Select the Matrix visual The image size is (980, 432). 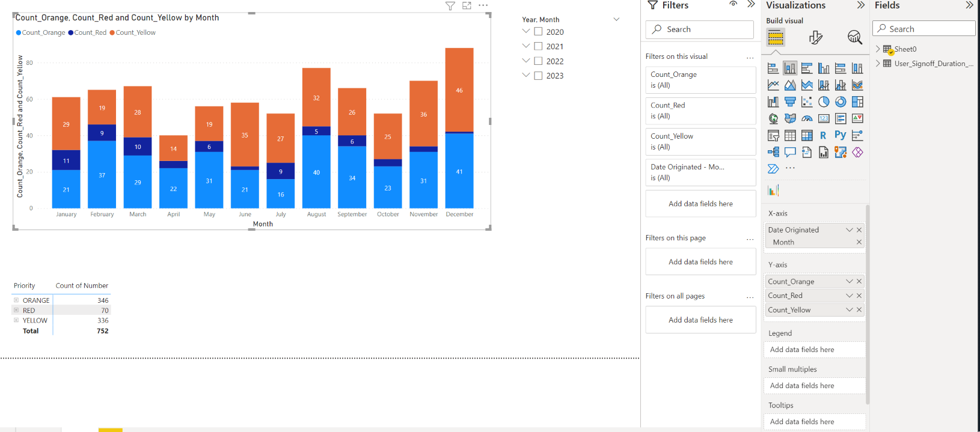pyautogui.click(x=807, y=135)
